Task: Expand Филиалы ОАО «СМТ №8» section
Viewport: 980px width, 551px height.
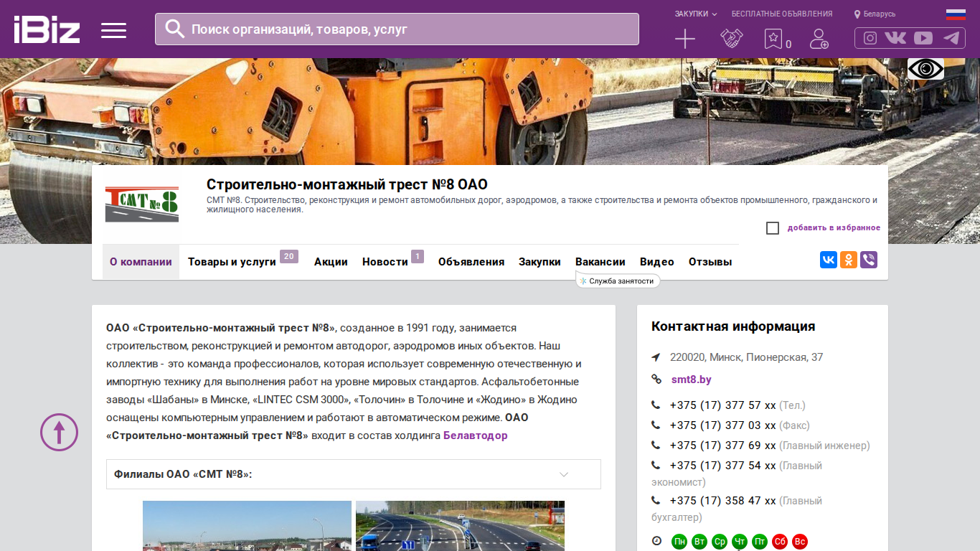Action: pyautogui.click(x=354, y=474)
